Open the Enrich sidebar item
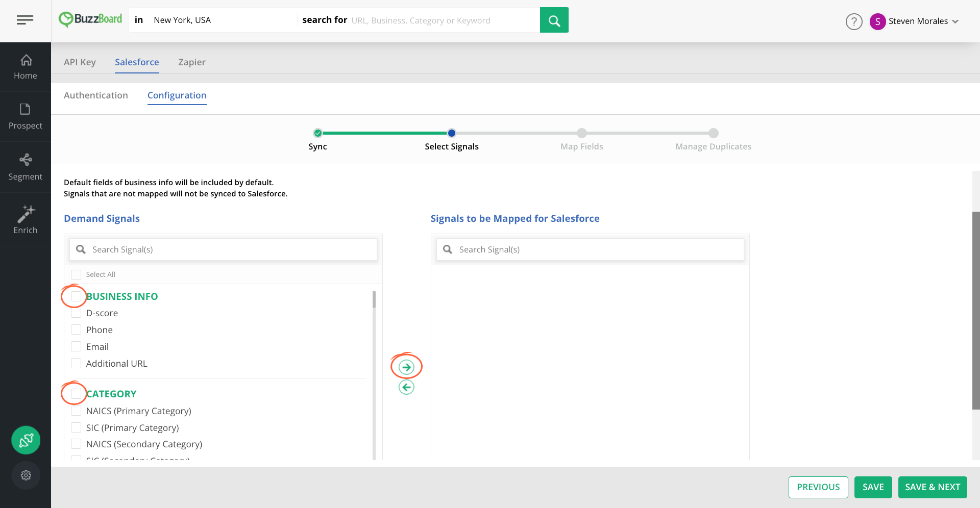980x508 pixels. pyautogui.click(x=26, y=220)
